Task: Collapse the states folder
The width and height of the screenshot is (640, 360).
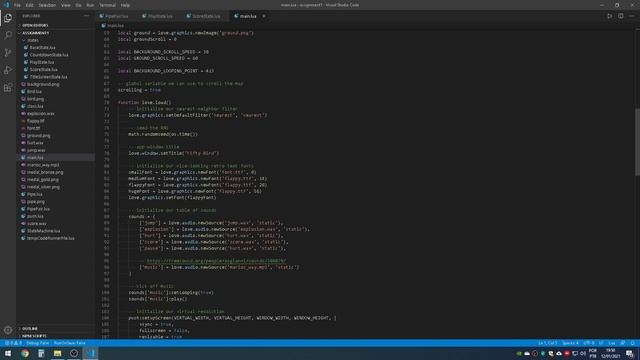Action: coord(33,40)
